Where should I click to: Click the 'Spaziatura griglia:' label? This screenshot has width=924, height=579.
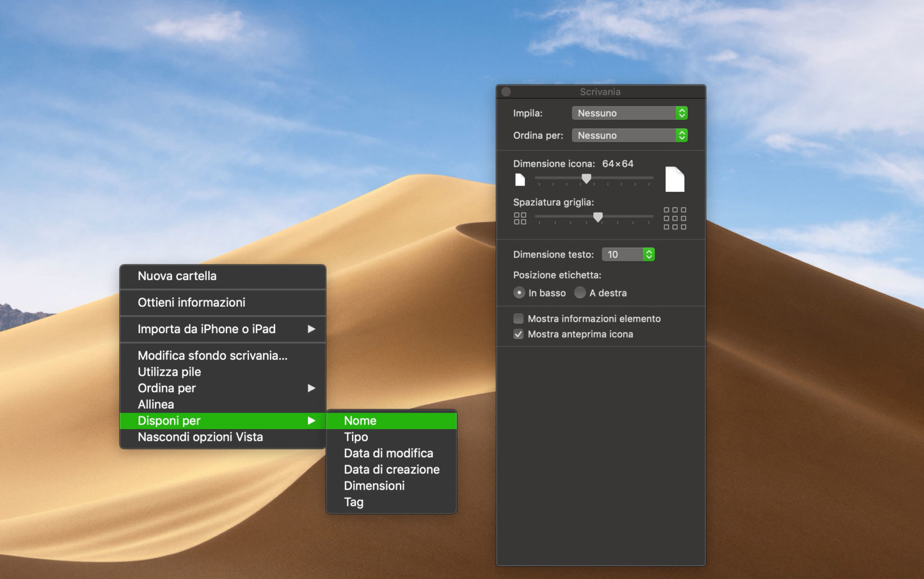[553, 202]
